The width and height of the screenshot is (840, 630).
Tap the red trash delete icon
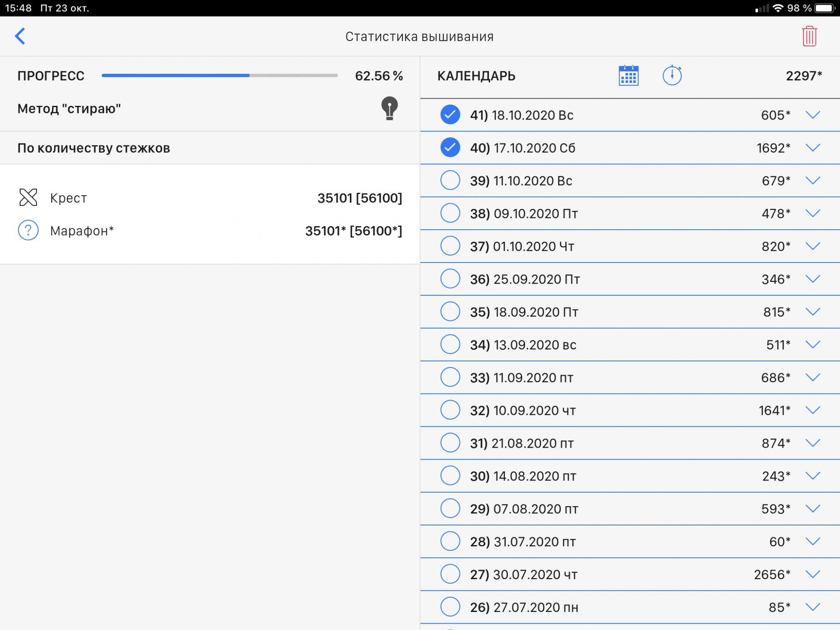click(x=809, y=37)
